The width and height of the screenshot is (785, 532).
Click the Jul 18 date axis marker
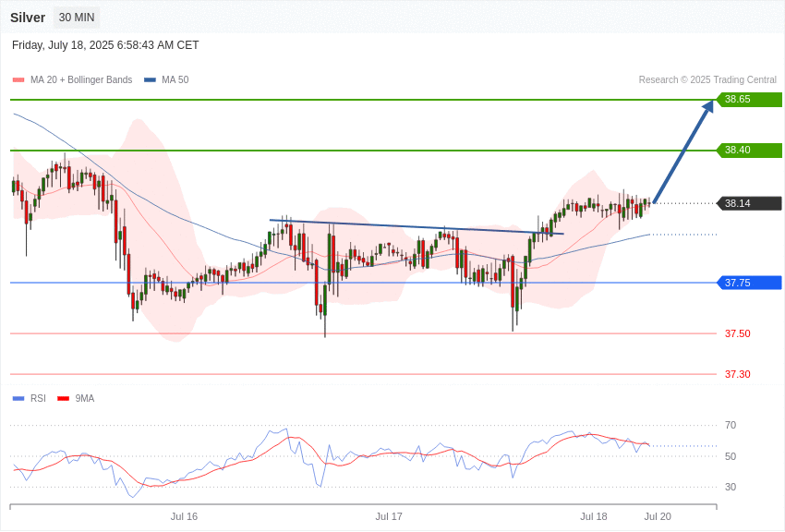[x=593, y=516]
